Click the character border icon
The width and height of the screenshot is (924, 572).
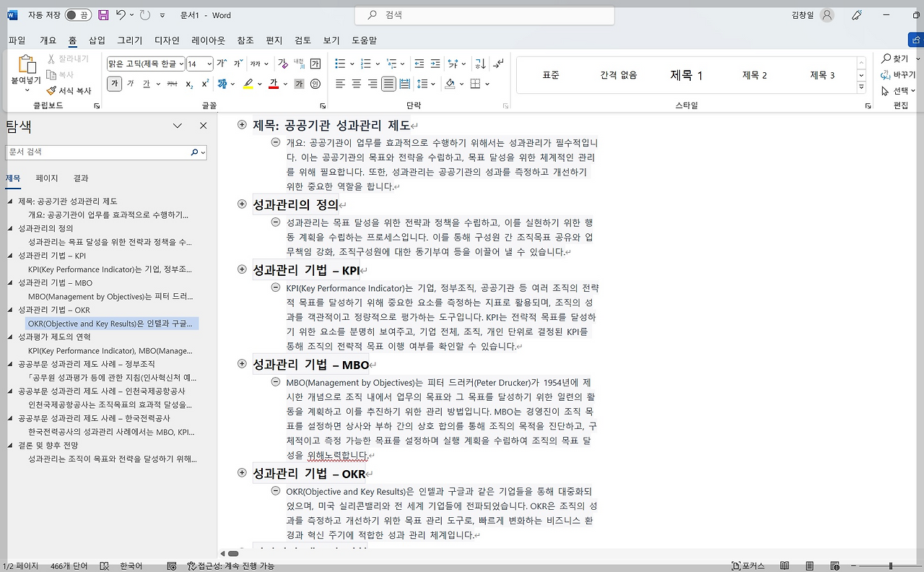click(315, 64)
